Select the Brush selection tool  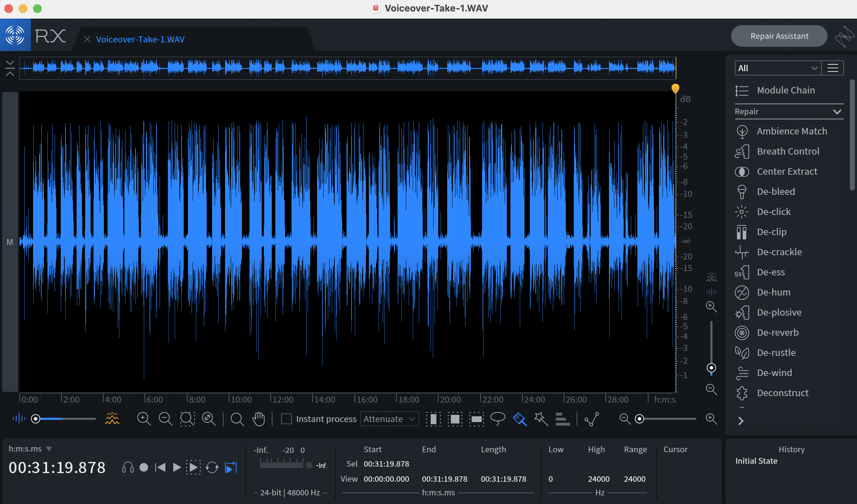(520, 419)
